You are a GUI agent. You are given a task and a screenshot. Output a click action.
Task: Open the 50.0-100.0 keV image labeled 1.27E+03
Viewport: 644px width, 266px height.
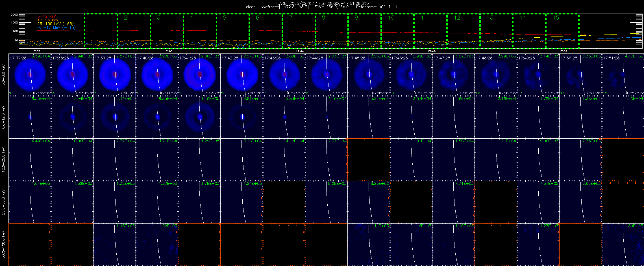pyautogui.click(x=538, y=244)
